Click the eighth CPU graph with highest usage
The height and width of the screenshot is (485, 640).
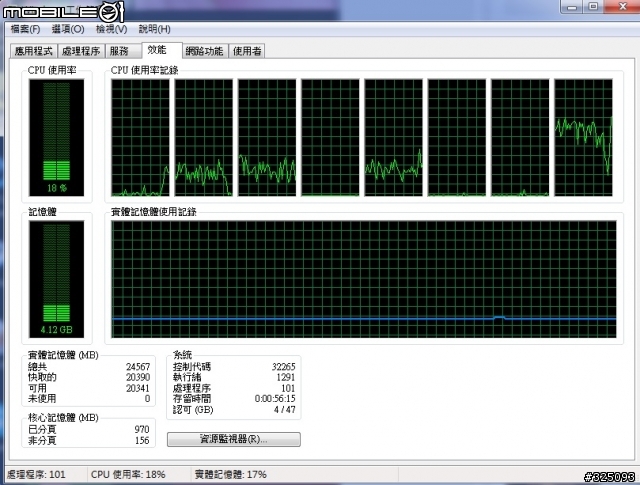[x=583, y=138]
